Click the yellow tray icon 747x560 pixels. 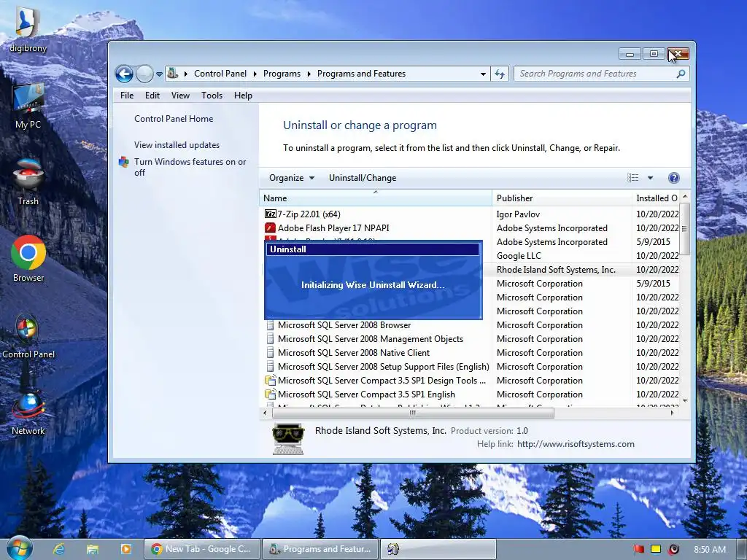tap(656, 549)
